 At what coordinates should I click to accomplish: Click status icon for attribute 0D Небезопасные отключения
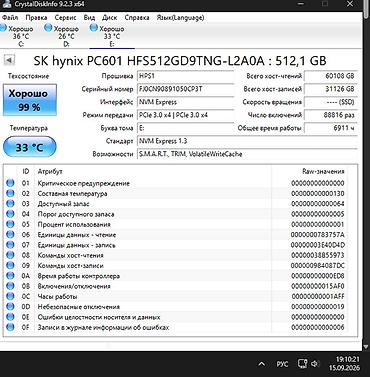[x=10, y=307]
